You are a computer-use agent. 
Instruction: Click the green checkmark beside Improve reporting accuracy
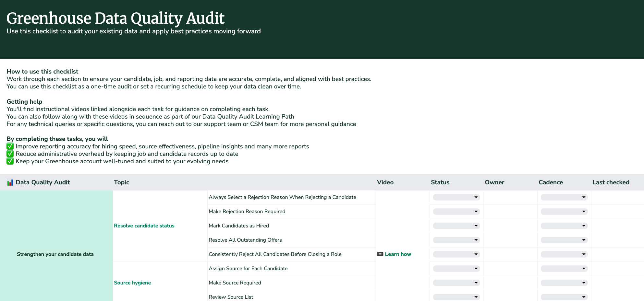[10, 146]
